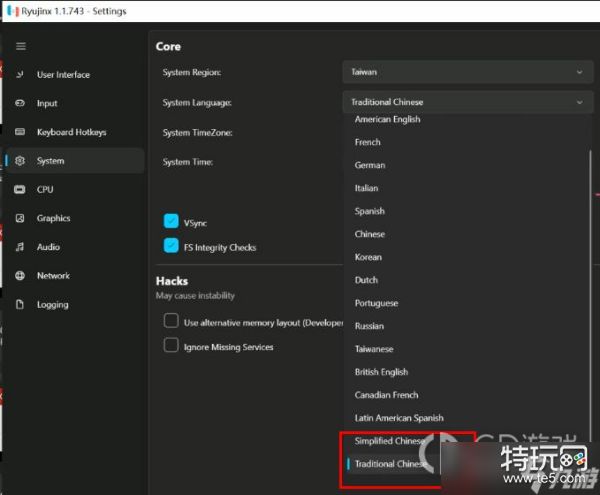Toggle Use alternative memory layout checkbox
Screen dimensions: 600x495
point(171,322)
